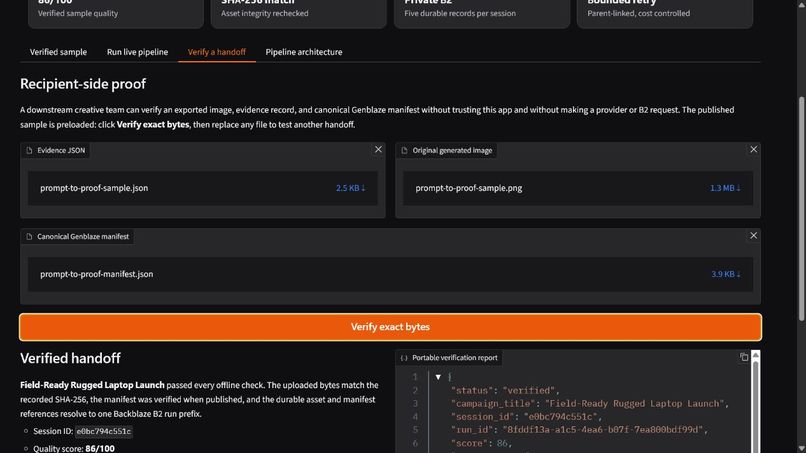Viewport: 806px width, 453px height.
Task: Download prompt-to-proof-manifest.json via 3.9 KB link
Action: coord(726,274)
